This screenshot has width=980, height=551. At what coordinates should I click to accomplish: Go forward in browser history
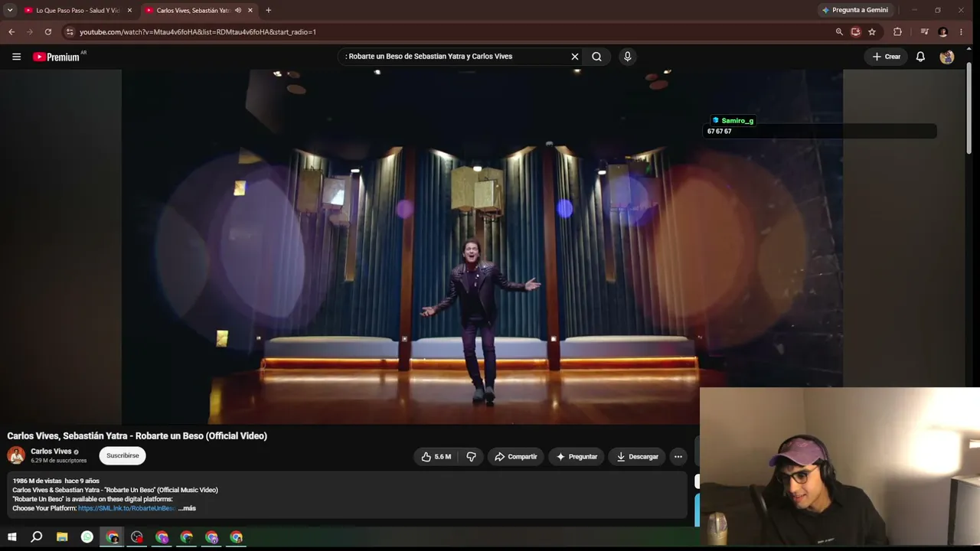coord(30,32)
